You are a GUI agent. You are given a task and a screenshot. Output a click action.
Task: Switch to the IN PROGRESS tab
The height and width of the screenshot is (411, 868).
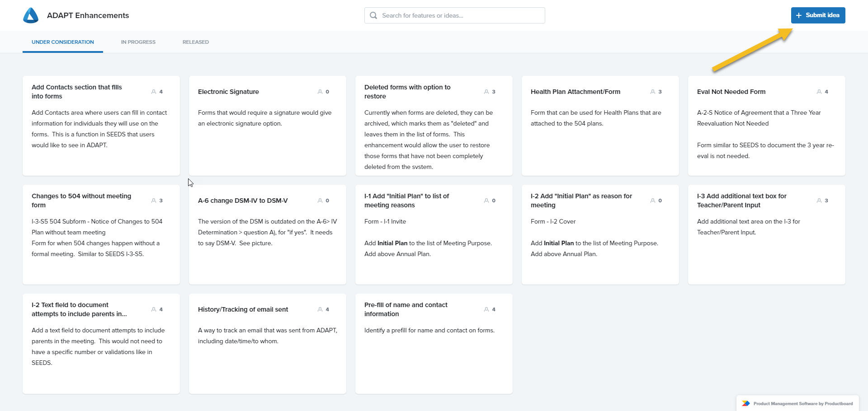pos(138,42)
